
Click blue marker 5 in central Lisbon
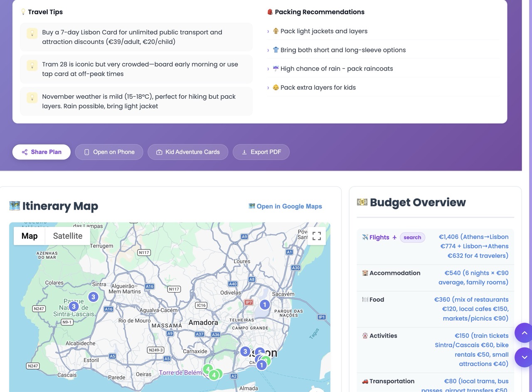(260, 353)
